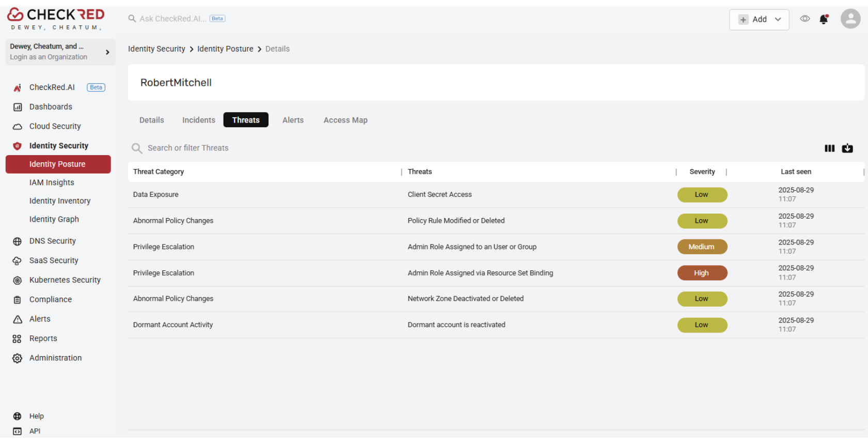The height and width of the screenshot is (444, 868).
Task: Sort by Threats column header
Action: click(x=420, y=172)
